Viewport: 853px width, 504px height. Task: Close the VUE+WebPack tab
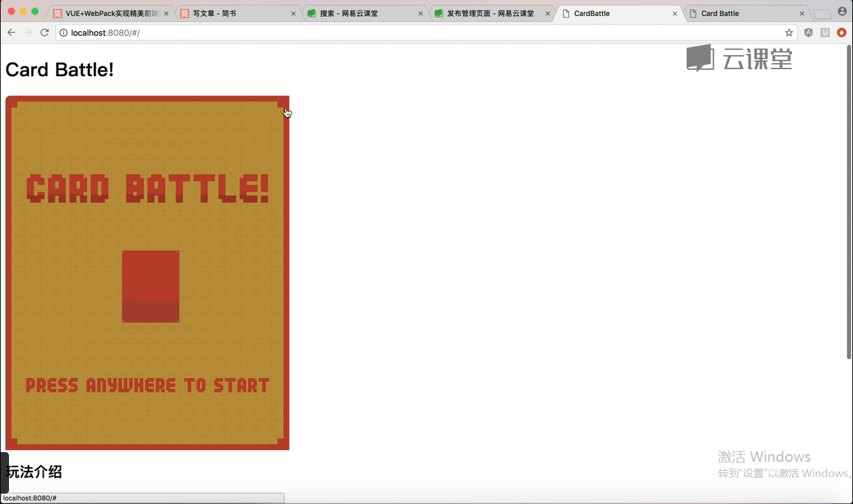pos(166,13)
